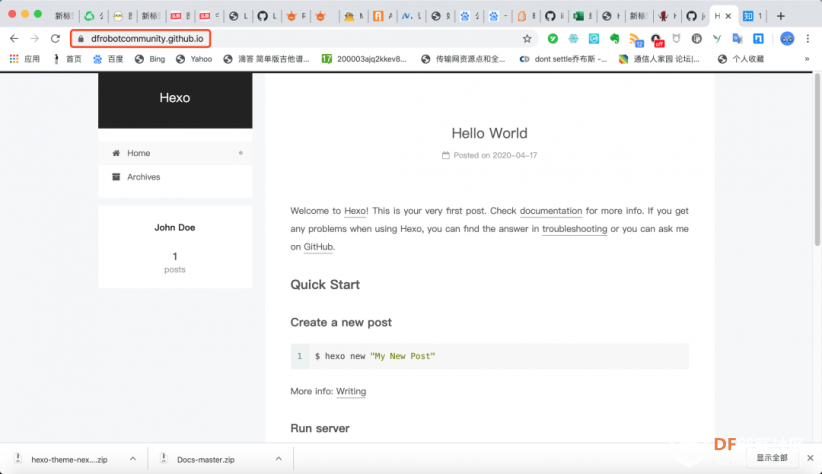Open the 1 posts count link
This screenshot has width=822, height=474.
(x=175, y=262)
